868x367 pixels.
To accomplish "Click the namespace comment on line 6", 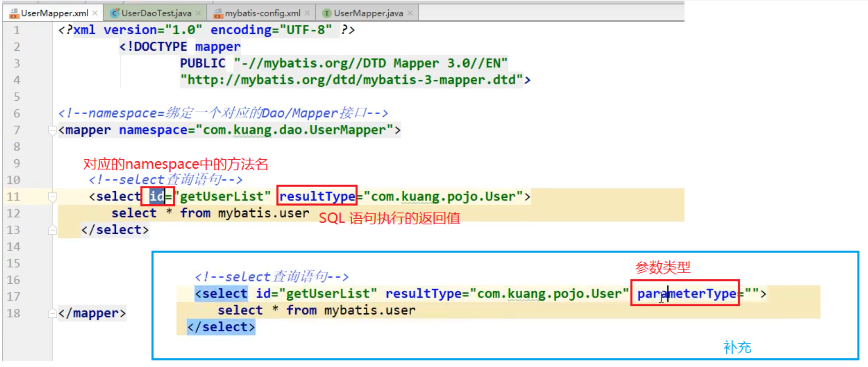I will coord(223,113).
